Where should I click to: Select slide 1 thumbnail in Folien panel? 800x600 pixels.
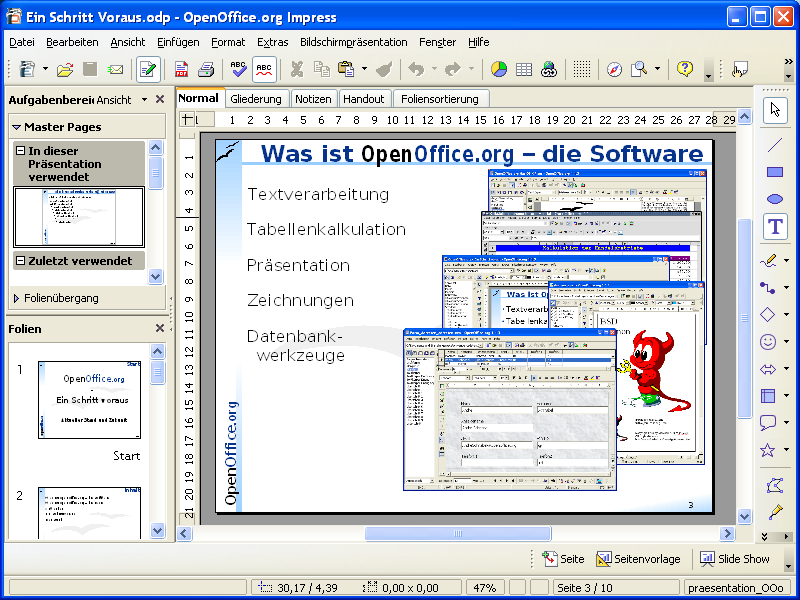pyautogui.click(x=90, y=399)
